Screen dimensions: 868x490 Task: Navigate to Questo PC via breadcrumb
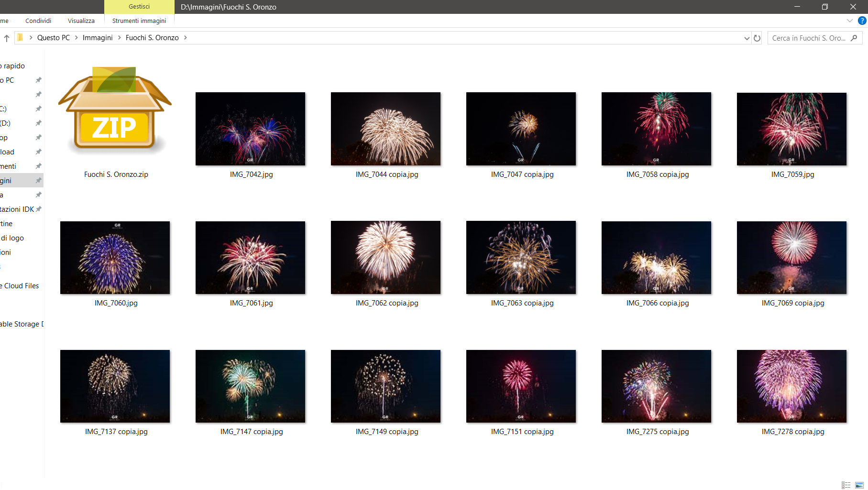54,37
